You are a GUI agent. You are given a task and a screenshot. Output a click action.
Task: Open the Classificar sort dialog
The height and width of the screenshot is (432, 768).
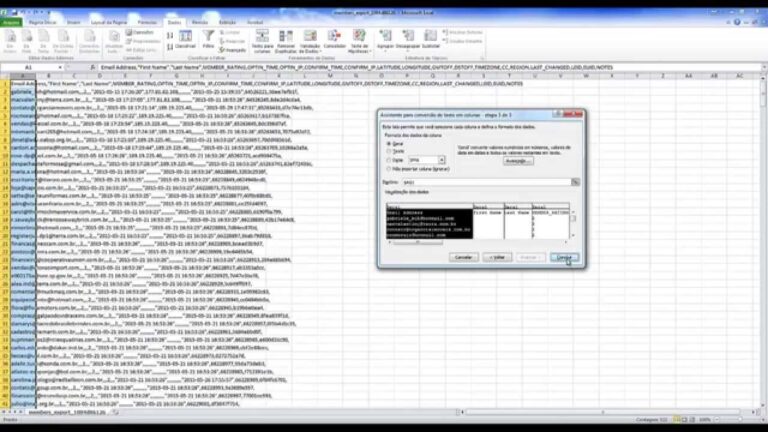coord(186,39)
